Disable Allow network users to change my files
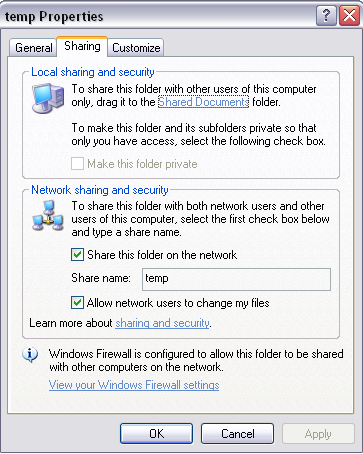The image size is (363, 454). point(77,303)
